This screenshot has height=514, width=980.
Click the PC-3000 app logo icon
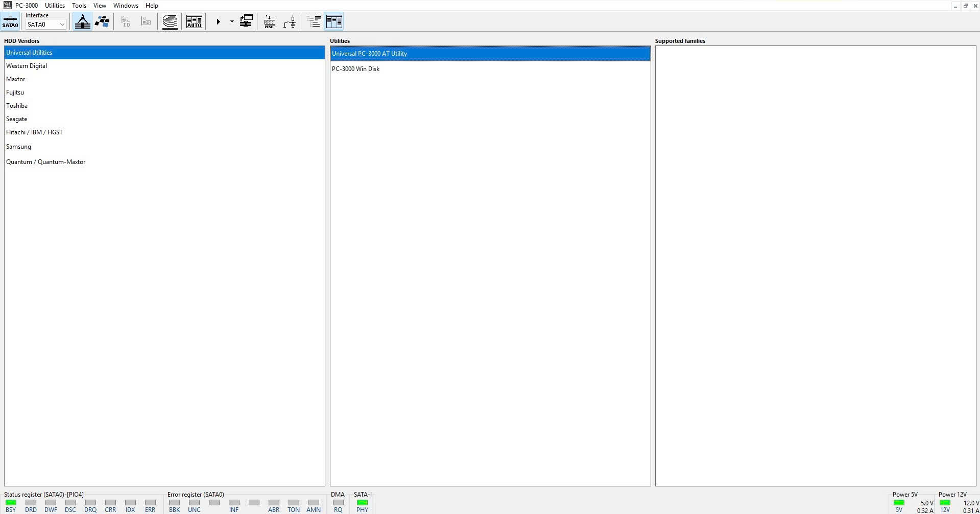7,5
